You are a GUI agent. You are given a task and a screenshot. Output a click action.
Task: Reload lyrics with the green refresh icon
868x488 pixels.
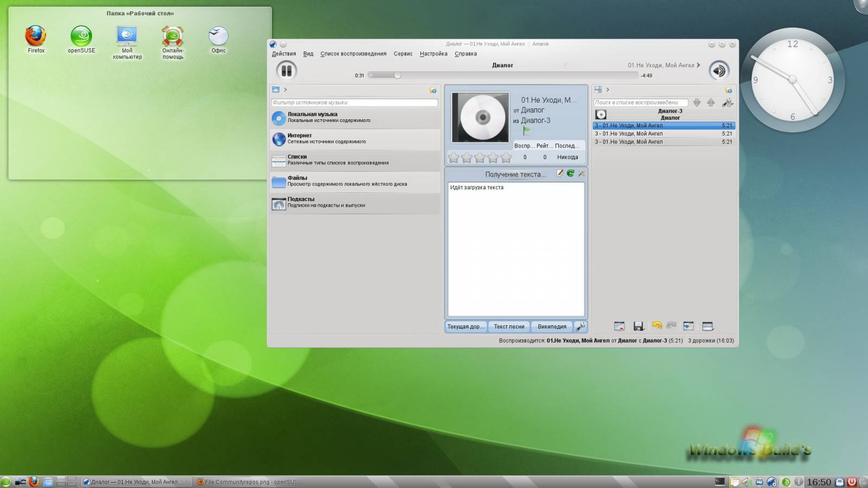570,174
